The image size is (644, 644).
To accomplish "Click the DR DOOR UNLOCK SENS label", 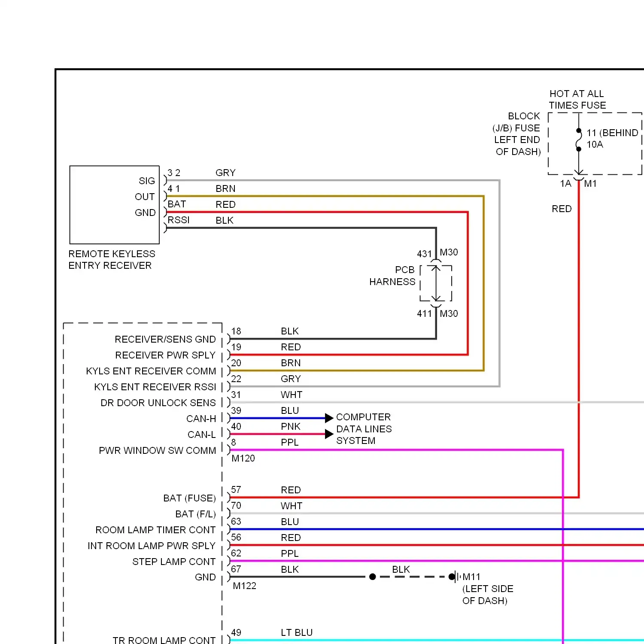I will (x=158, y=403).
